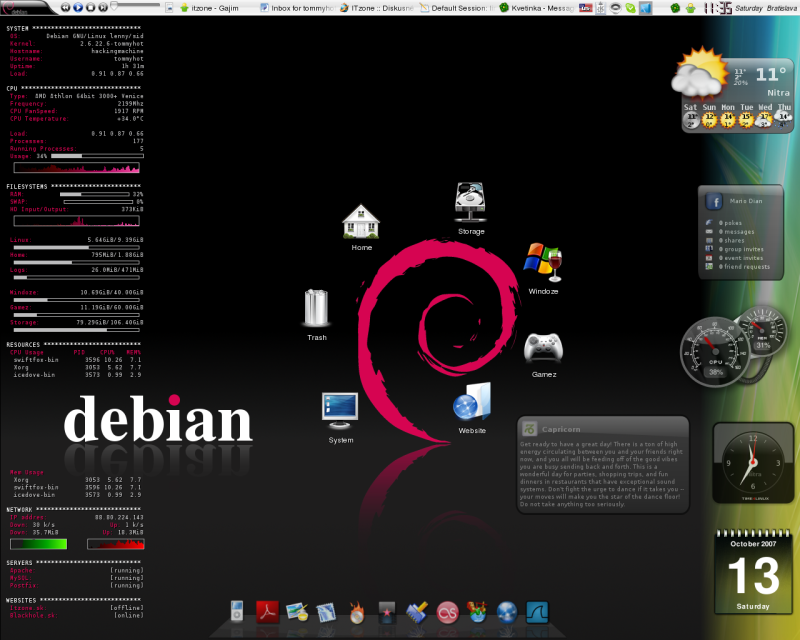Screen dimensions: 800x640
Task: Click the Facebook logo in the Facebook widget
Action: tap(714, 202)
